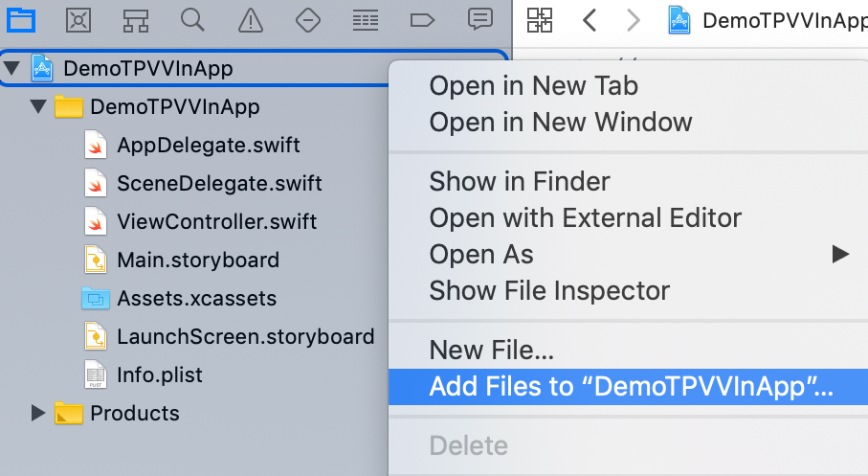The height and width of the screenshot is (476, 868).
Task: Open the Debug navigator icon
Action: (x=365, y=18)
